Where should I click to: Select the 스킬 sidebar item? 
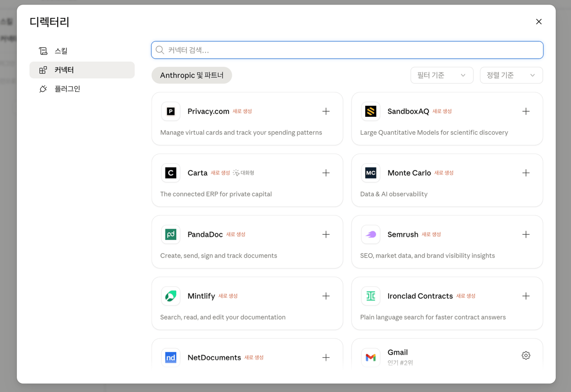point(82,51)
